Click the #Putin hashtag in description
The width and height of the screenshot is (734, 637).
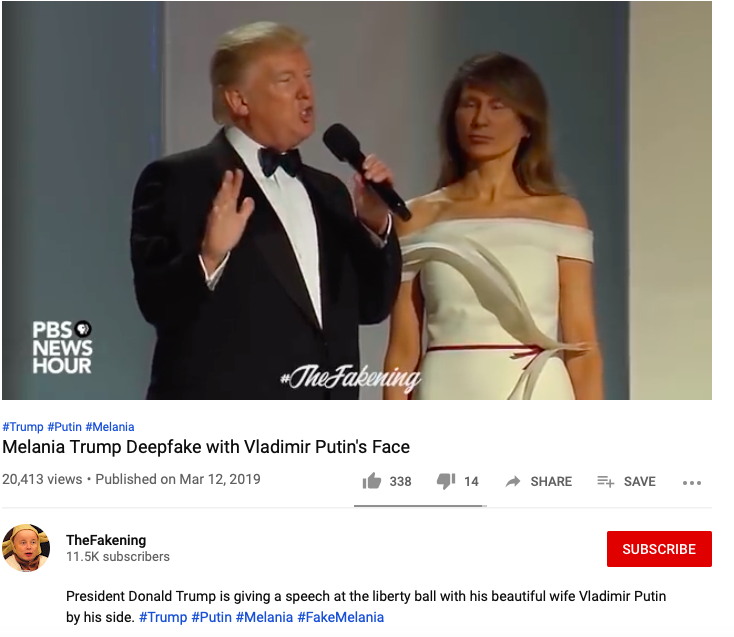[212, 617]
